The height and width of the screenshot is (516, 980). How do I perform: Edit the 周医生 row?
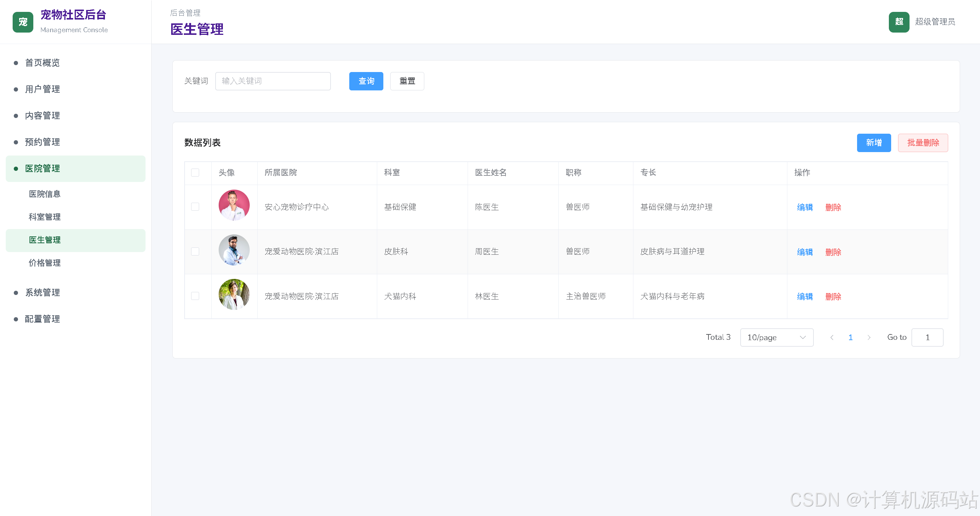805,252
